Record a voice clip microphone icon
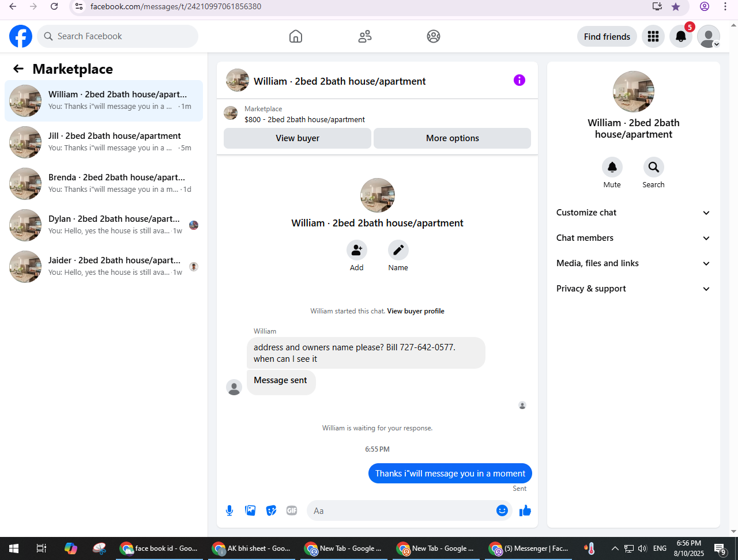 pyautogui.click(x=229, y=510)
